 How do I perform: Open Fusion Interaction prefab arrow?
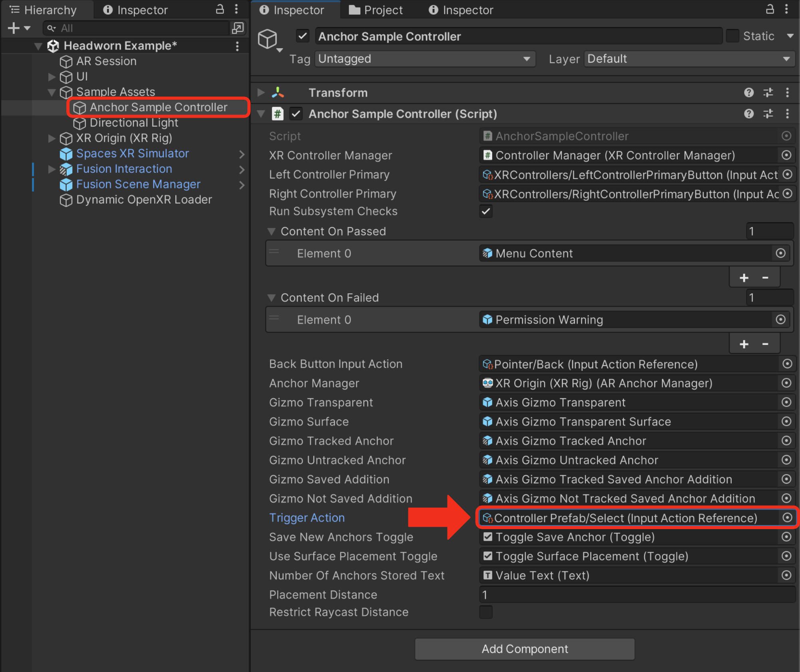242,170
